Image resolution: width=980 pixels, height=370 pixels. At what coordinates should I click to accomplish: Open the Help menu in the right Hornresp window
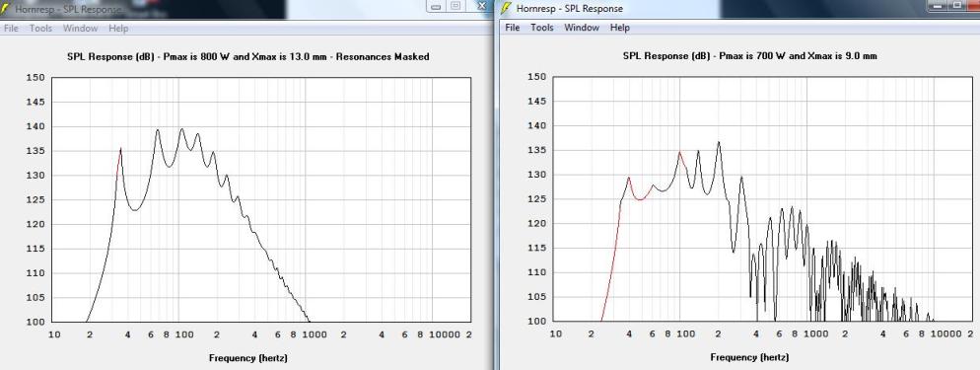(619, 28)
